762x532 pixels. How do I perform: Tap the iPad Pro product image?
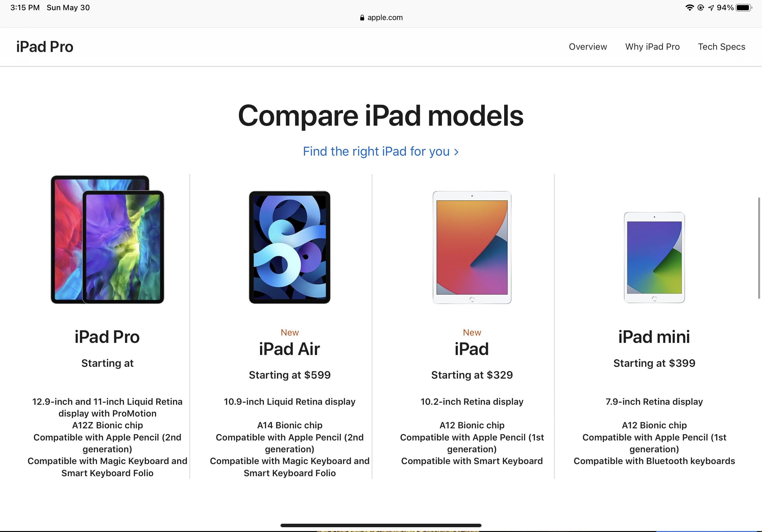(x=107, y=239)
